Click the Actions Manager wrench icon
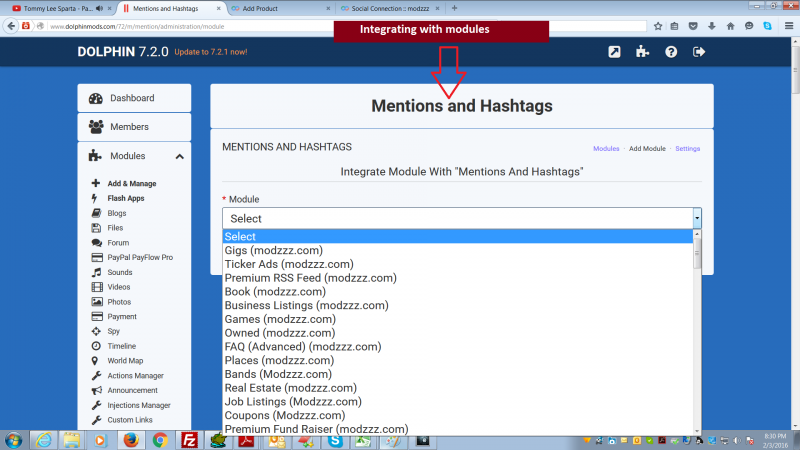The width and height of the screenshot is (800, 450). [96, 376]
